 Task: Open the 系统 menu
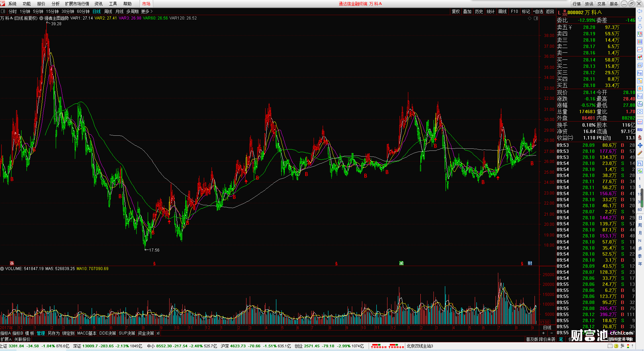pos(12,4)
